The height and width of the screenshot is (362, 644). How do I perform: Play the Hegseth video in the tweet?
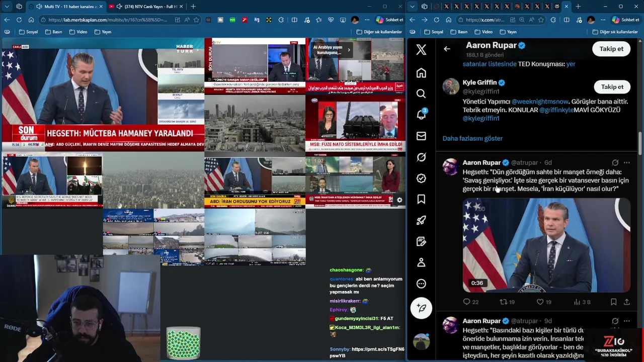546,245
